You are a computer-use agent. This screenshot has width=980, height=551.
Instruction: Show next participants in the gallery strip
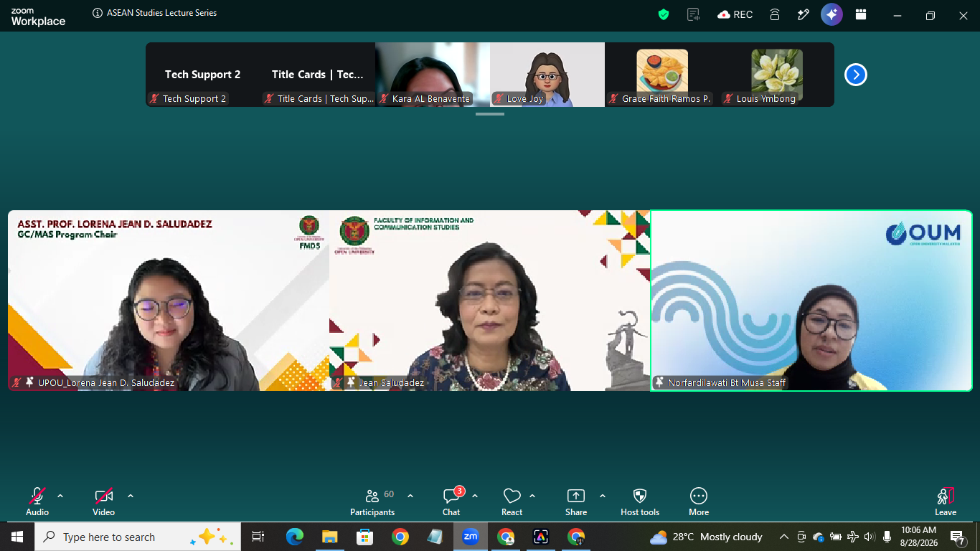point(856,75)
